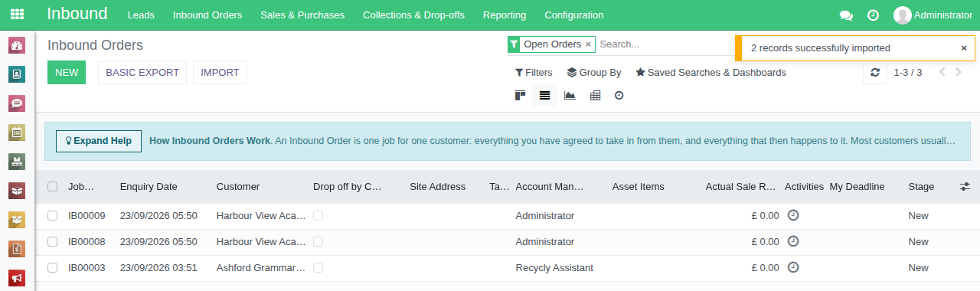Tick the checkbox for row IB00009
The image size is (980, 291).
[52, 215]
